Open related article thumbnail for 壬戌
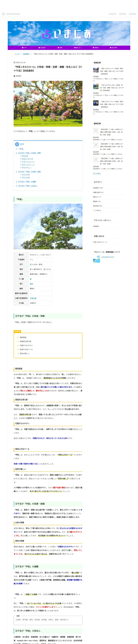Viewport: 138px width, 644px height. point(96,87)
